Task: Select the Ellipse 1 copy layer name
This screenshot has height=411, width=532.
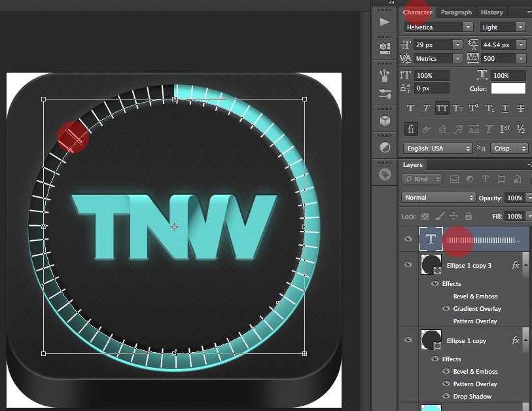Action: pos(466,341)
